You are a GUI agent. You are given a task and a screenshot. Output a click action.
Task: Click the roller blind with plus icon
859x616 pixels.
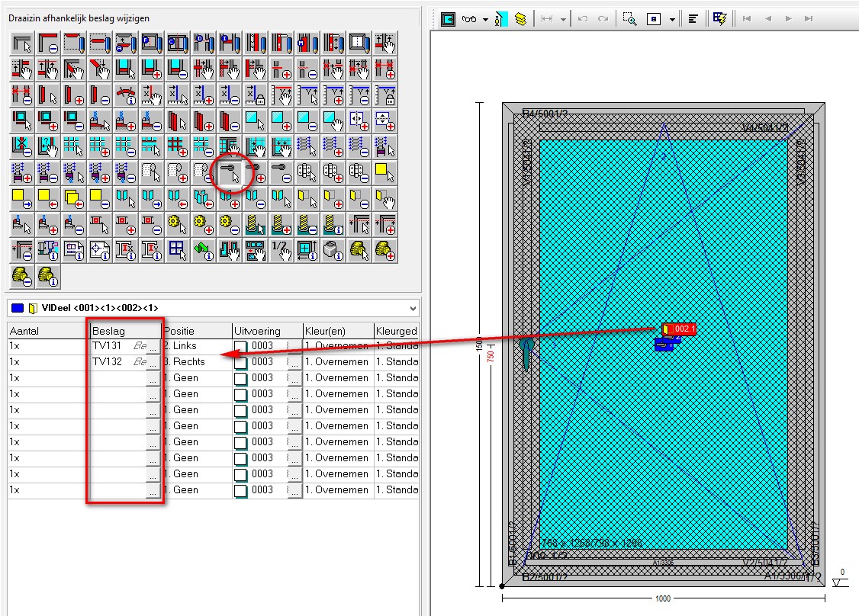pos(179,173)
